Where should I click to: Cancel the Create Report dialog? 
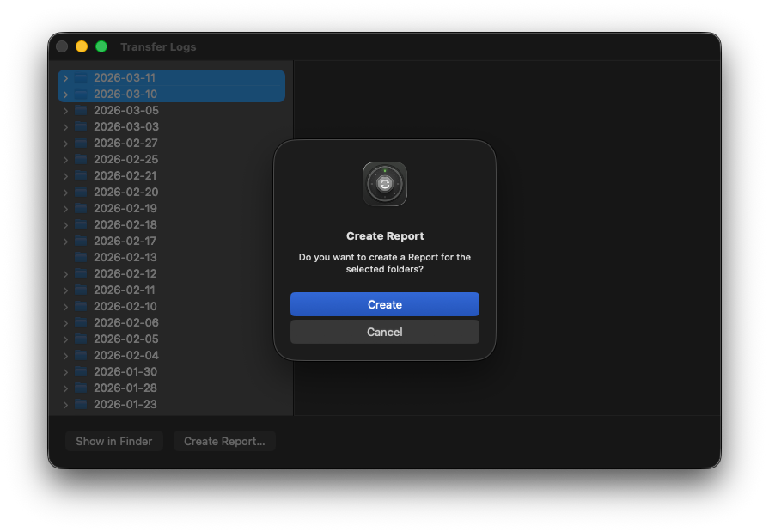(x=384, y=332)
